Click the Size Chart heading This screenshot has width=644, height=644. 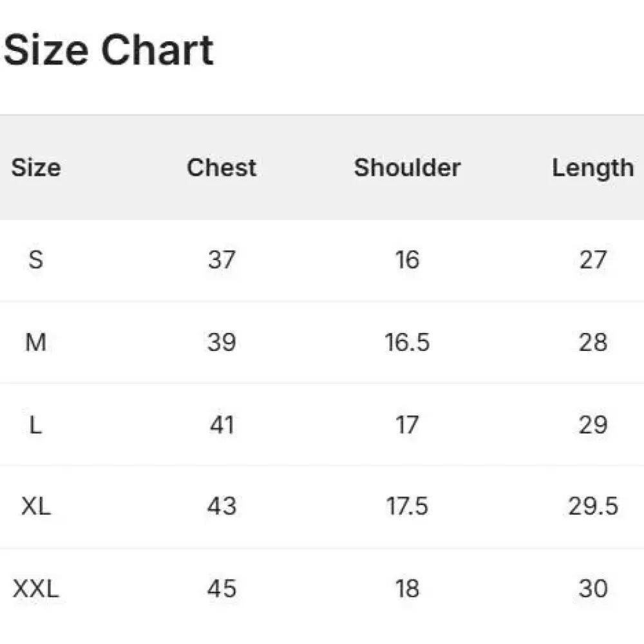pyautogui.click(x=108, y=50)
